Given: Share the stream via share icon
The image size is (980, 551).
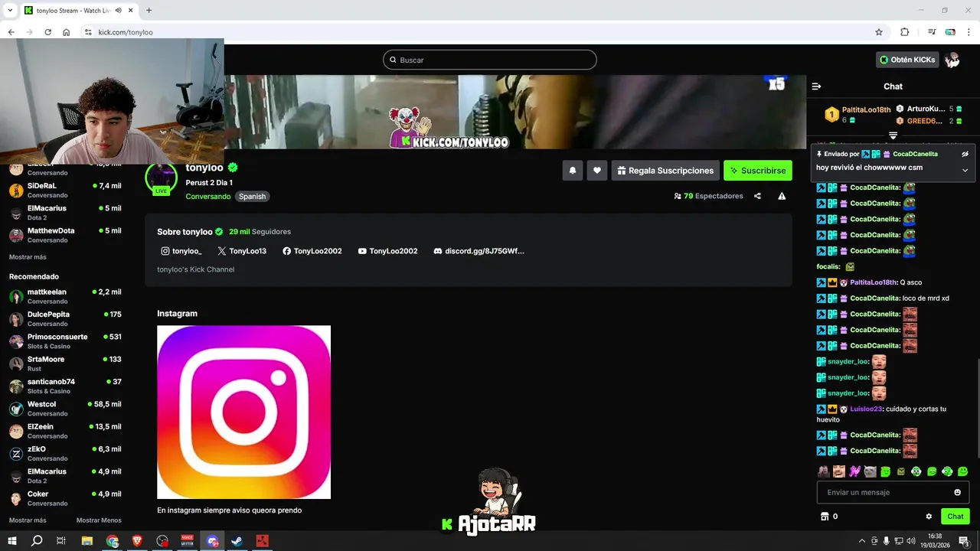Looking at the screenshot, I should (757, 196).
